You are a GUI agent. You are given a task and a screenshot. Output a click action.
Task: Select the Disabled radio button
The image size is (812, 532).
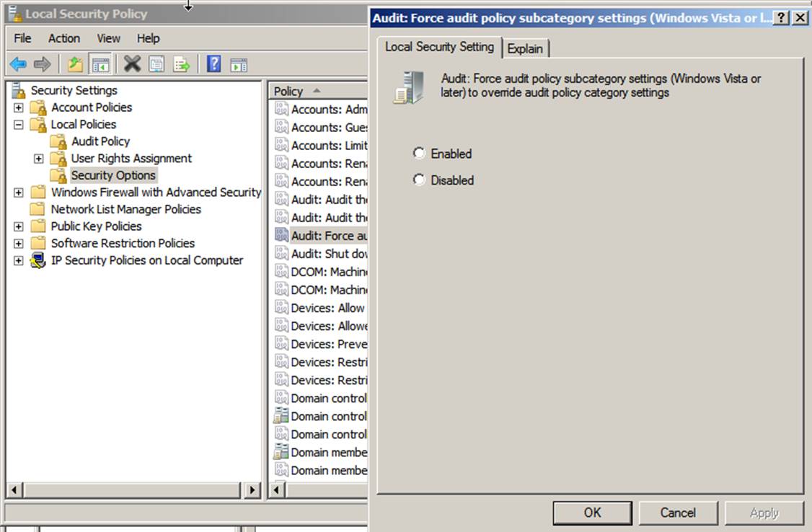(419, 179)
